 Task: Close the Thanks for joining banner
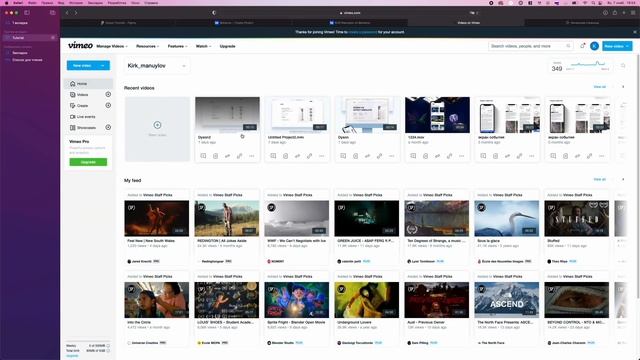(635, 32)
